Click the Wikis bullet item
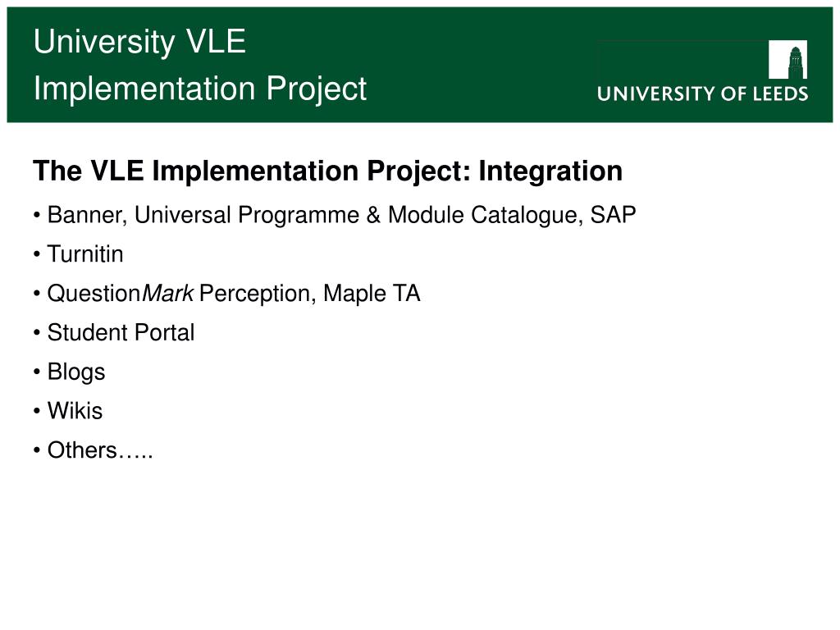The width and height of the screenshot is (840, 630). (x=75, y=412)
